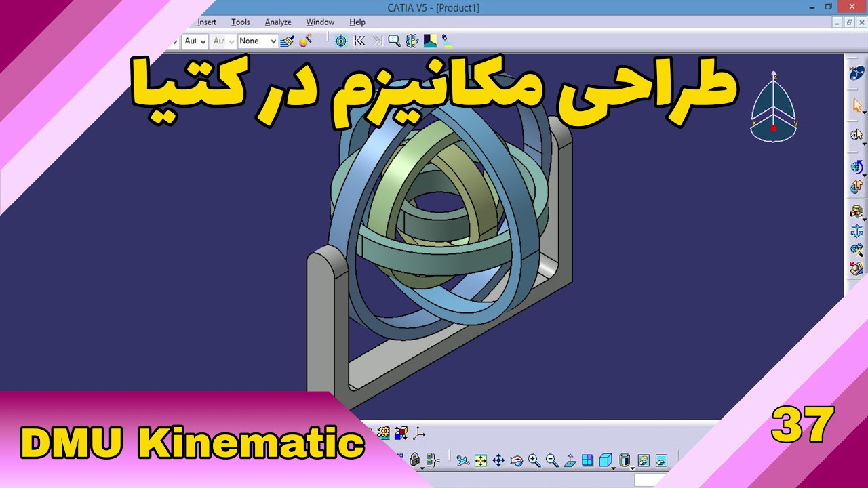Expand the view mode flyout arrow
The height and width of the screenshot is (488, 868).
pos(632,468)
